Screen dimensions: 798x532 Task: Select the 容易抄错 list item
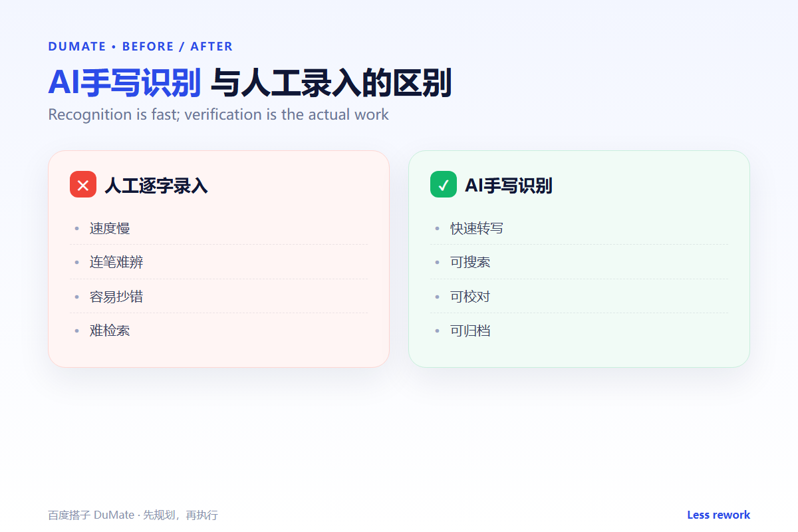pyautogui.click(x=219, y=297)
